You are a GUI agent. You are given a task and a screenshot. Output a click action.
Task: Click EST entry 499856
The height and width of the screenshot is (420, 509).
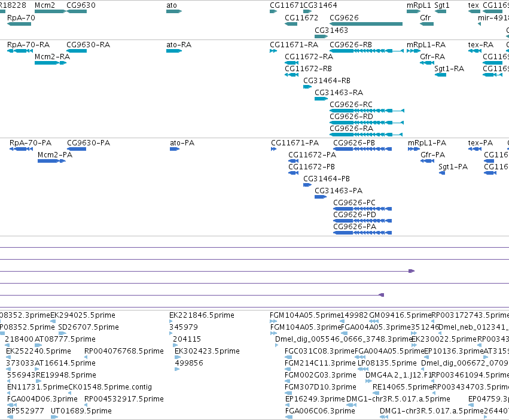coord(189,363)
